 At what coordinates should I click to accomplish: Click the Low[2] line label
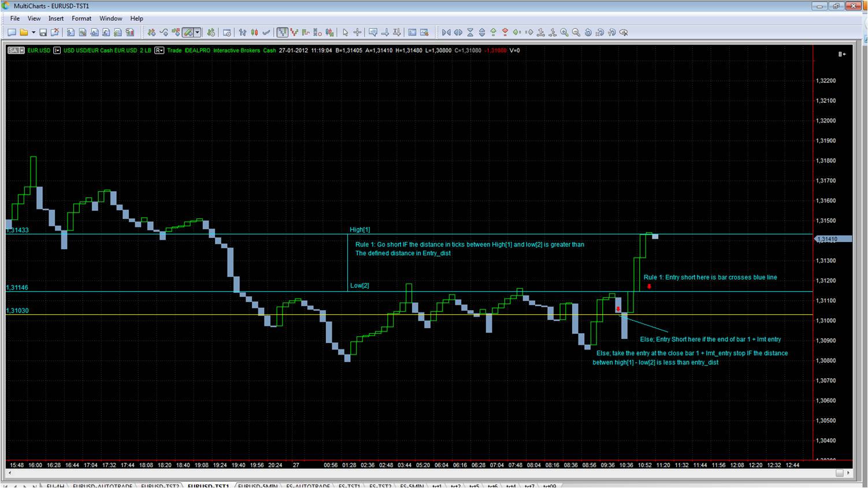[359, 285]
